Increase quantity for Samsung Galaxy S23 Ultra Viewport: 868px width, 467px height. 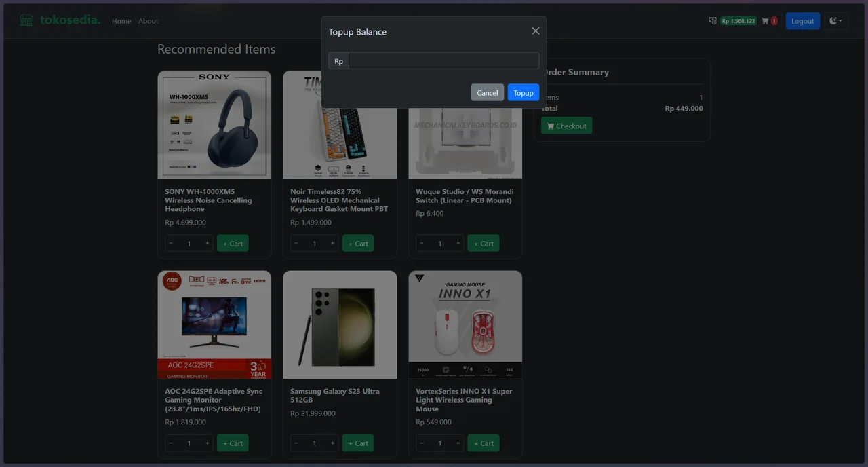click(333, 443)
